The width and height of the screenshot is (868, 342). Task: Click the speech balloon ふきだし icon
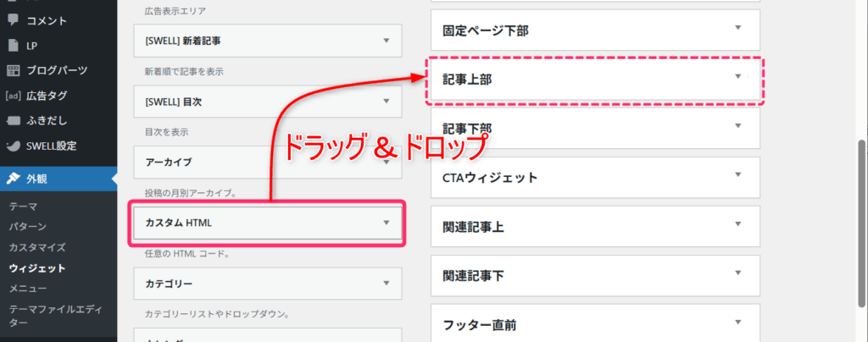(13, 120)
